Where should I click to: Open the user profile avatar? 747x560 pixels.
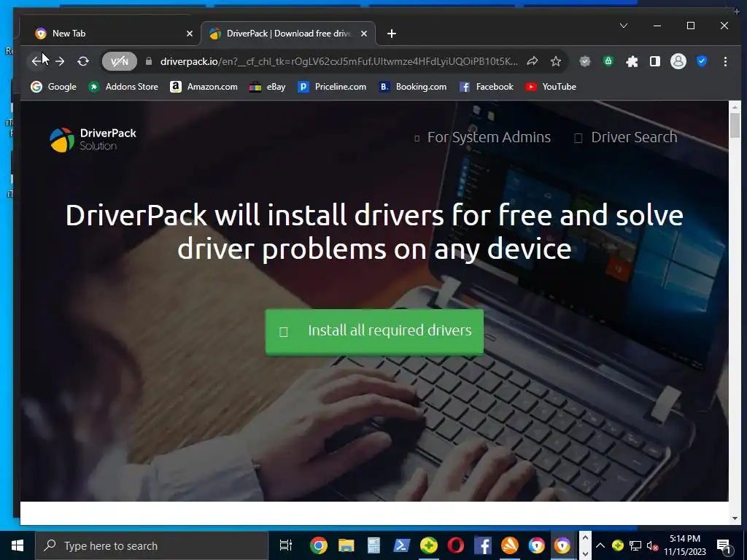[x=678, y=61]
